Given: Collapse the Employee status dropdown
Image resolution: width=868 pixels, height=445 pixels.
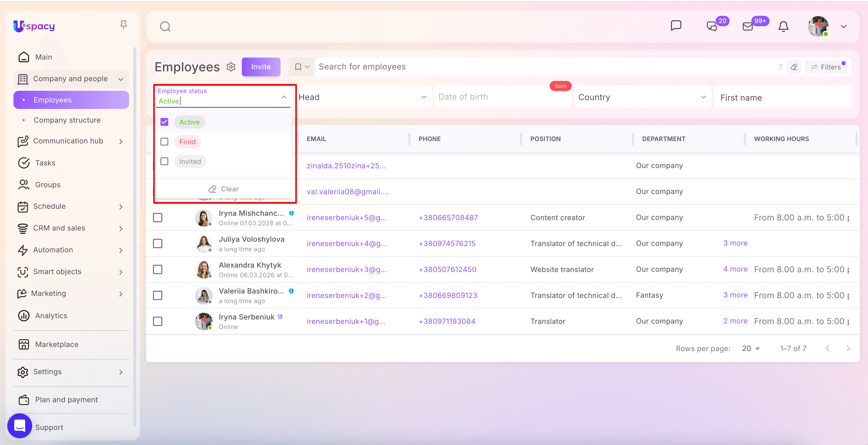Looking at the screenshot, I should tap(284, 97).
